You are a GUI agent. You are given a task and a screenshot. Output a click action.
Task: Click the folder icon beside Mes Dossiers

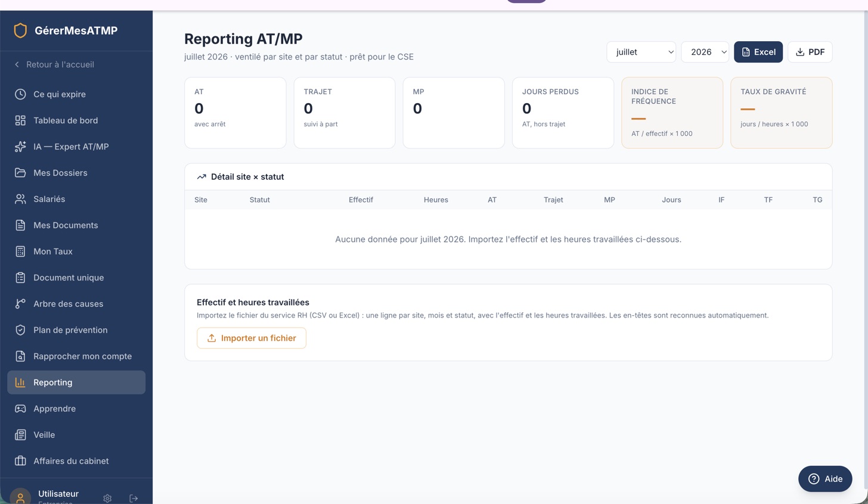point(20,173)
